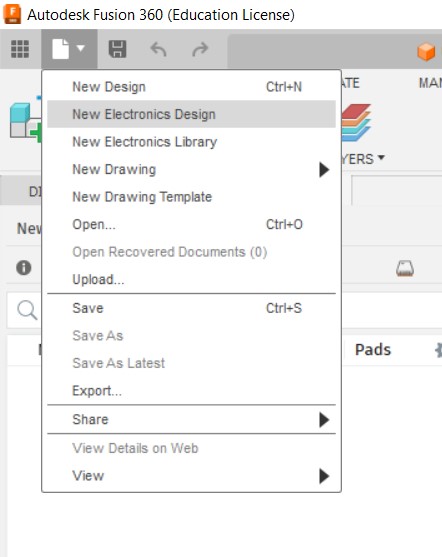
Task: Click the Redo arrow icon
Action: (x=200, y=49)
